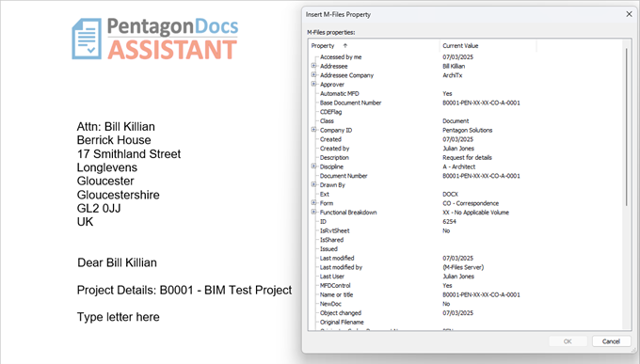Expand the Form property node
The image size is (640, 364).
point(313,203)
